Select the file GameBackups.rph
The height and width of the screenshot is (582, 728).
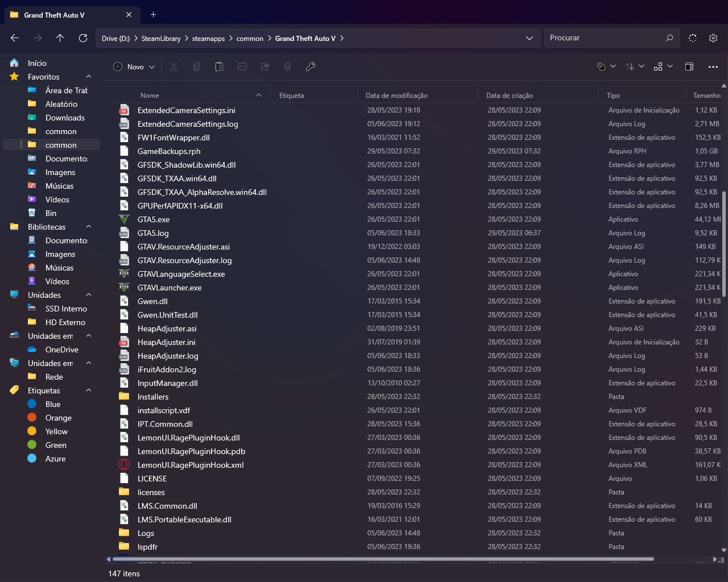(x=169, y=151)
